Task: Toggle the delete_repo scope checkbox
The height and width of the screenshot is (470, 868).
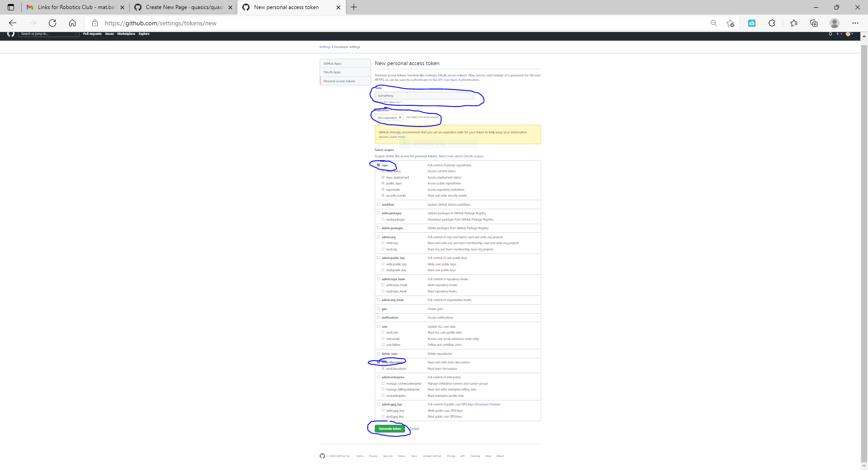Action: (378, 353)
